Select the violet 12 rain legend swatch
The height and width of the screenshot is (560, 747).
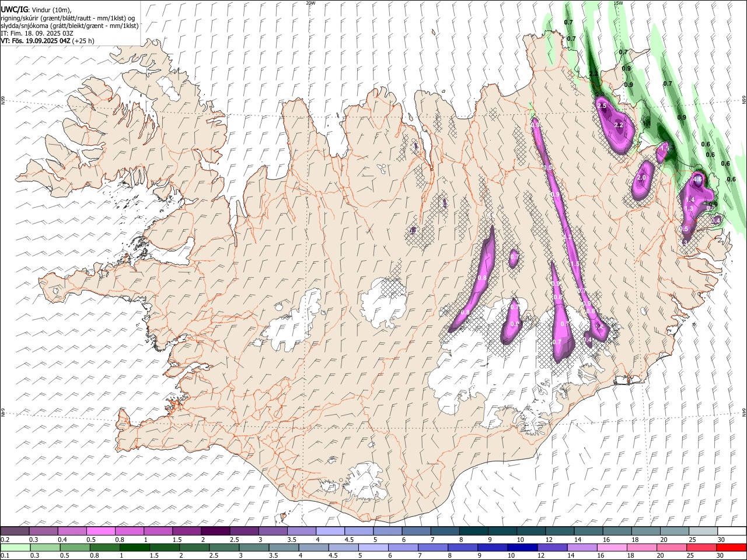click(553, 548)
